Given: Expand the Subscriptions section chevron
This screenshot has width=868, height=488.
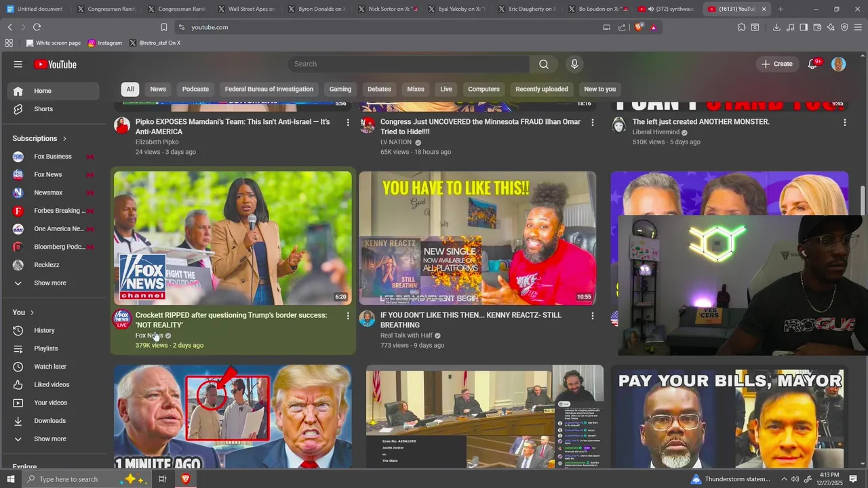Looking at the screenshot, I should (x=65, y=138).
